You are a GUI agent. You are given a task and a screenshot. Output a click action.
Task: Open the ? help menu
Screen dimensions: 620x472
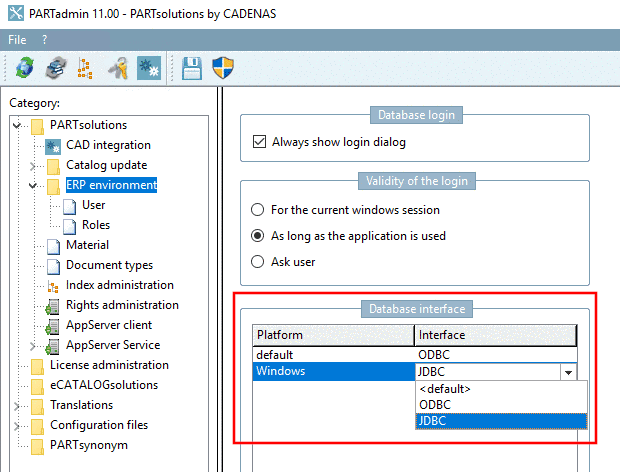click(x=44, y=40)
